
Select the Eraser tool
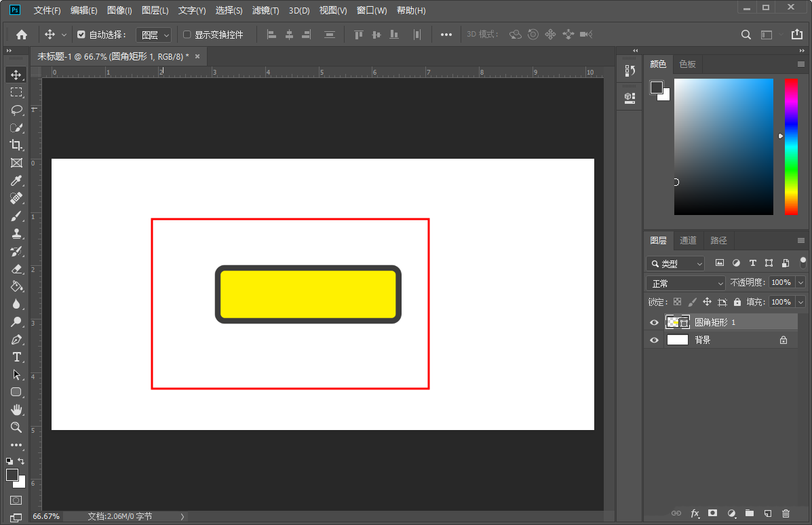pos(16,269)
